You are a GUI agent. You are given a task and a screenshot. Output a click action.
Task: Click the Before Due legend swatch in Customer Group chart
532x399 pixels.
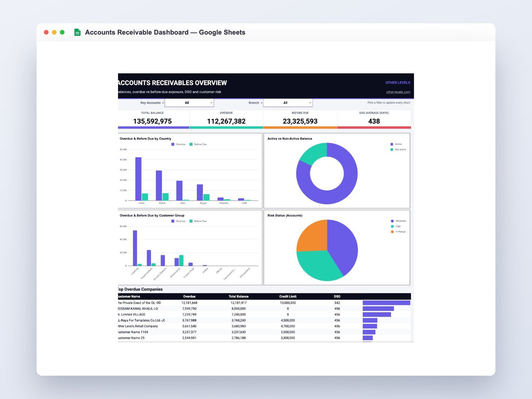191,221
